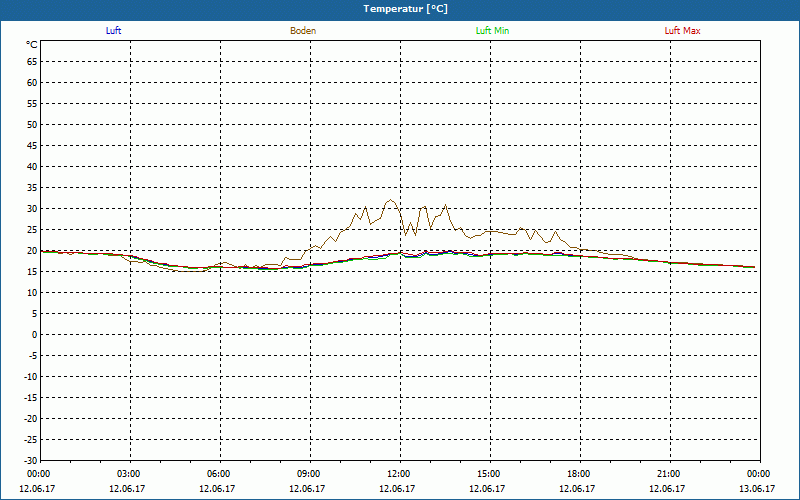The width and height of the screenshot is (800, 500).
Task: Click the Boden curve peak near 12:00
Action: click(390, 199)
